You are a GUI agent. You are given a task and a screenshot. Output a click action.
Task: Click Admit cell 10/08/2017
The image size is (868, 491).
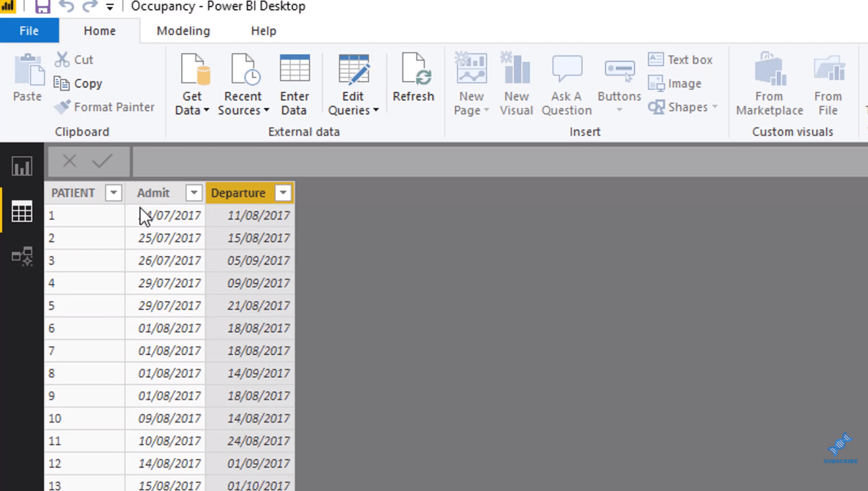[165, 441]
